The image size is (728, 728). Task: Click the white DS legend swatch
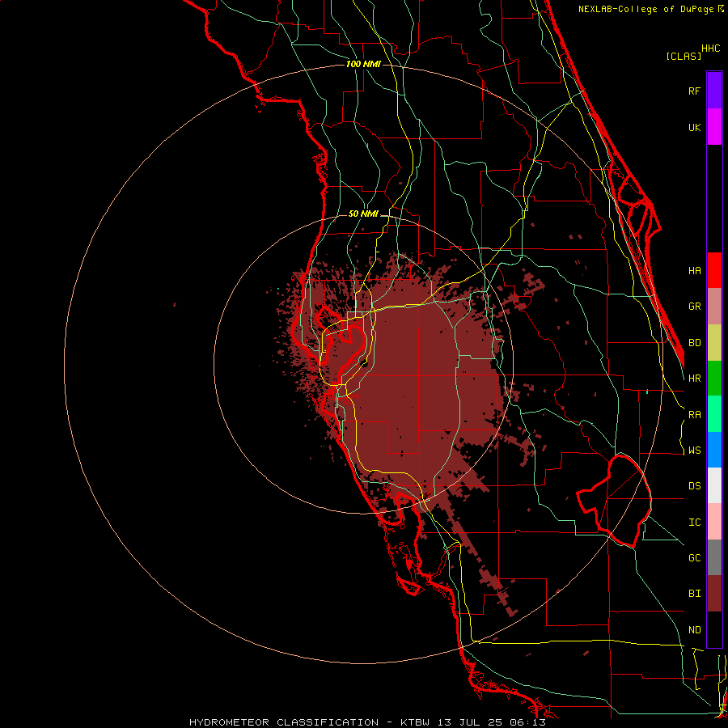coord(714,485)
